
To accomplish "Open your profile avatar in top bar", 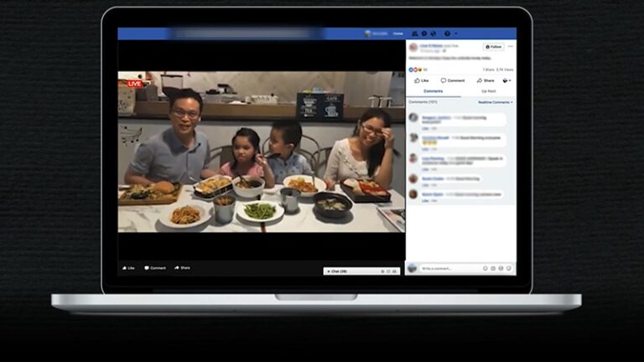I will 367,34.
